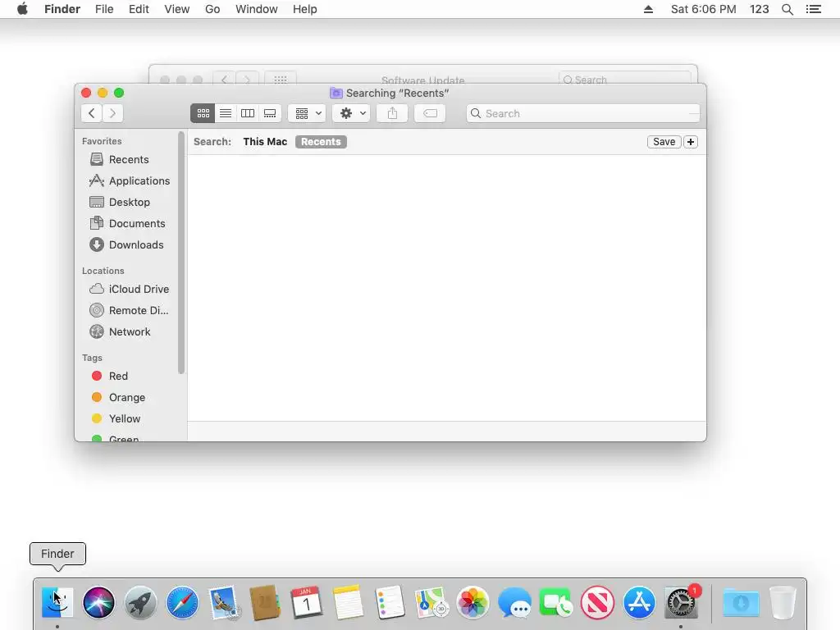Select Network in the sidebar
Screen dimensions: 840x630
coord(129,331)
